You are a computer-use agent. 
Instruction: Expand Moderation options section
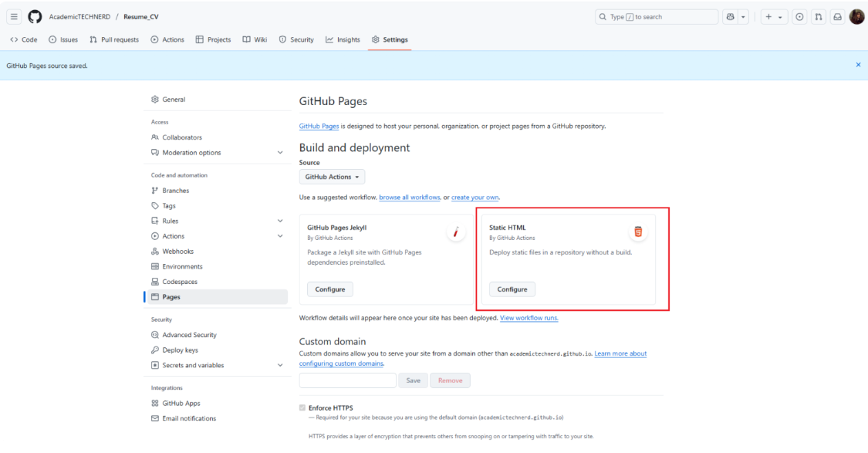(280, 153)
